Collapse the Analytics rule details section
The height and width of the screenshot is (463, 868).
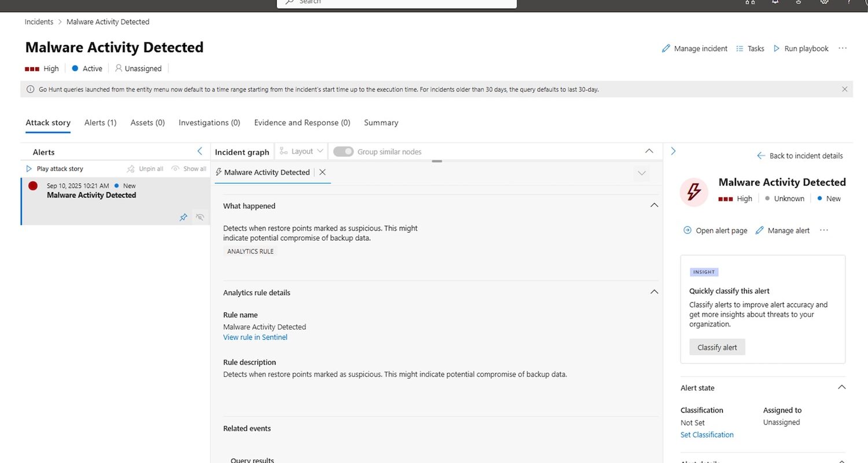(x=654, y=292)
